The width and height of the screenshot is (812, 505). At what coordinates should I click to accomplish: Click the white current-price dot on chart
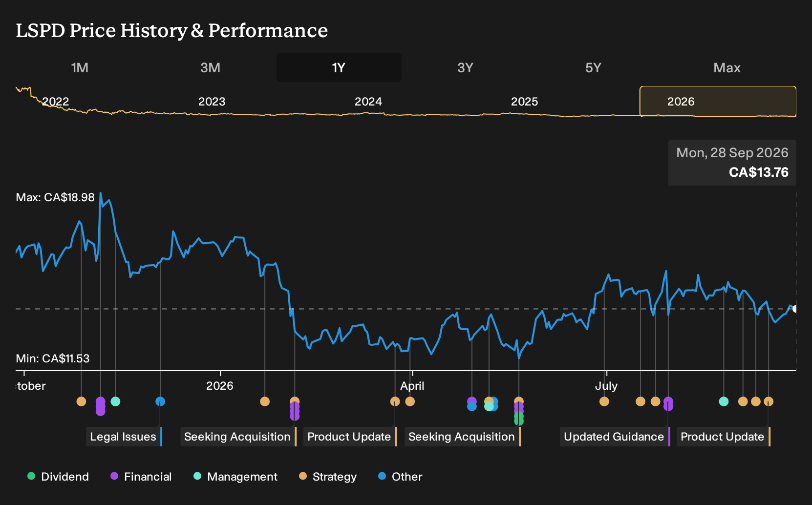click(795, 309)
